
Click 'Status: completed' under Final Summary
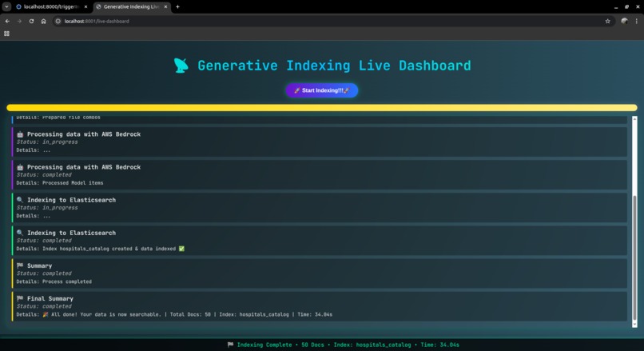point(44,306)
